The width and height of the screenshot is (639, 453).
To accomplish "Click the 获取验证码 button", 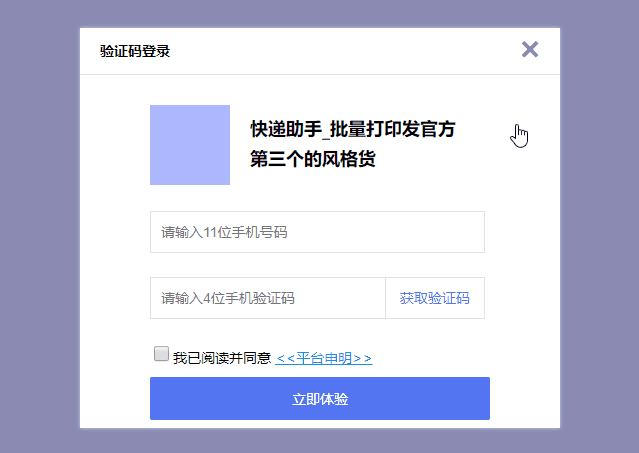I will click(435, 298).
